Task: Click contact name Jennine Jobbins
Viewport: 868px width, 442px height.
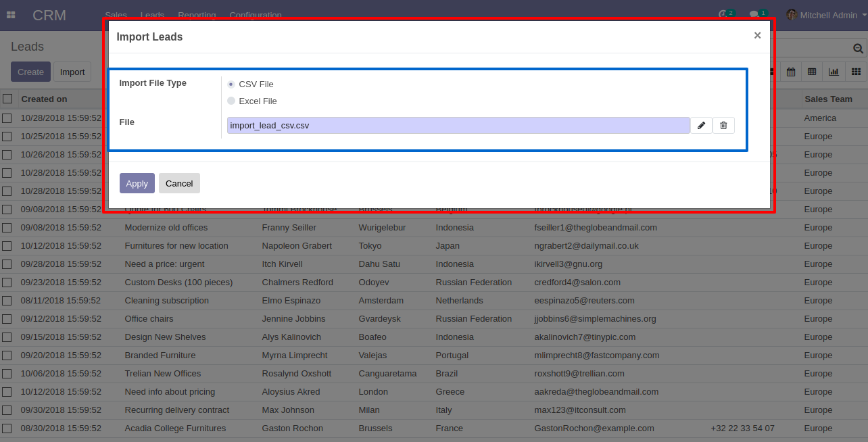Action: (293, 319)
